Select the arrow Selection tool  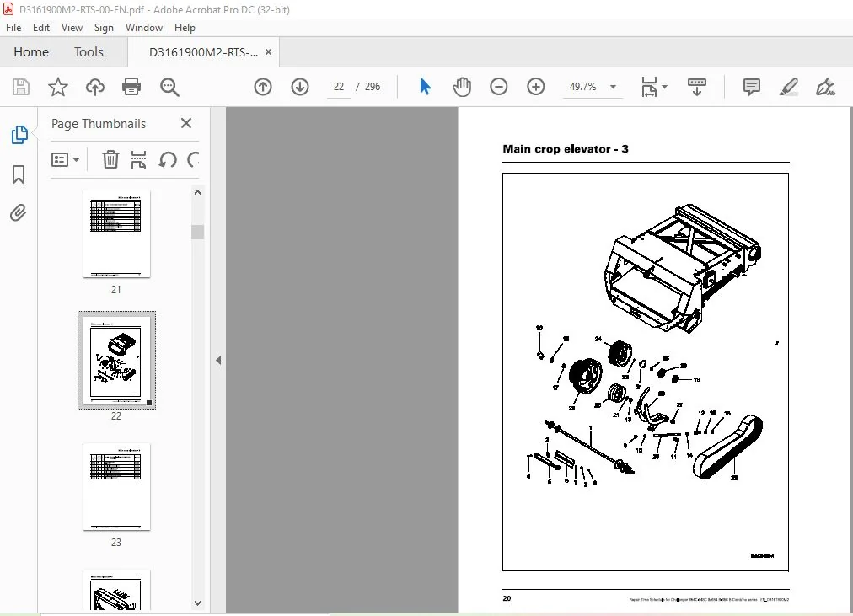click(425, 87)
